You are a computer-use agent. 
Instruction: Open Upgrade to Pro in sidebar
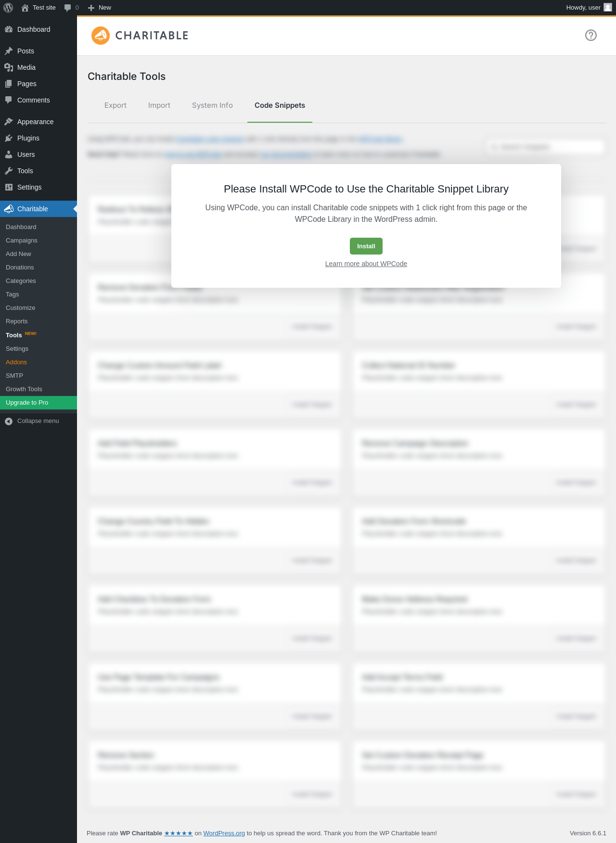tap(38, 403)
